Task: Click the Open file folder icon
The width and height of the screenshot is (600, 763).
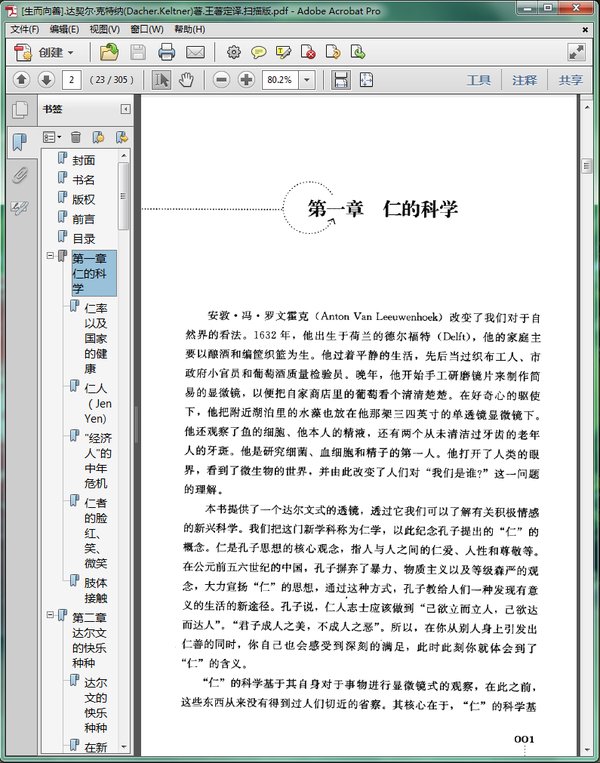Action: point(109,52)
